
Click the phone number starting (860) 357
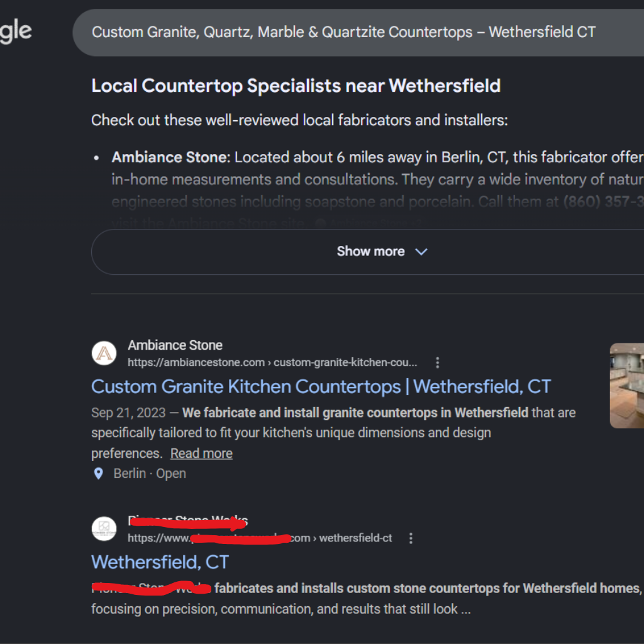[x=603, y=202]
